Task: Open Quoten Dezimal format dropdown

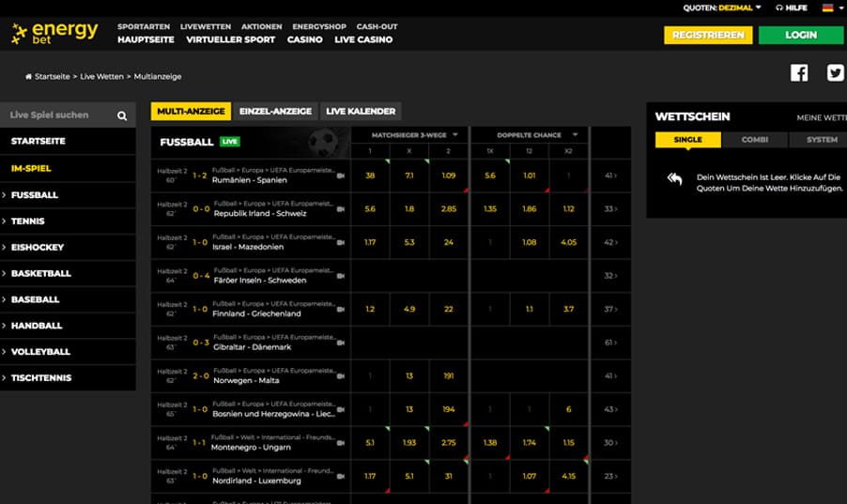Action: tap(722, 8)
